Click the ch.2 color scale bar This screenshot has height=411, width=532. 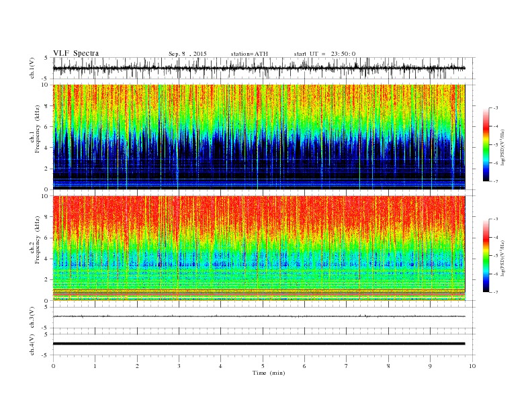tap(486, 255)
